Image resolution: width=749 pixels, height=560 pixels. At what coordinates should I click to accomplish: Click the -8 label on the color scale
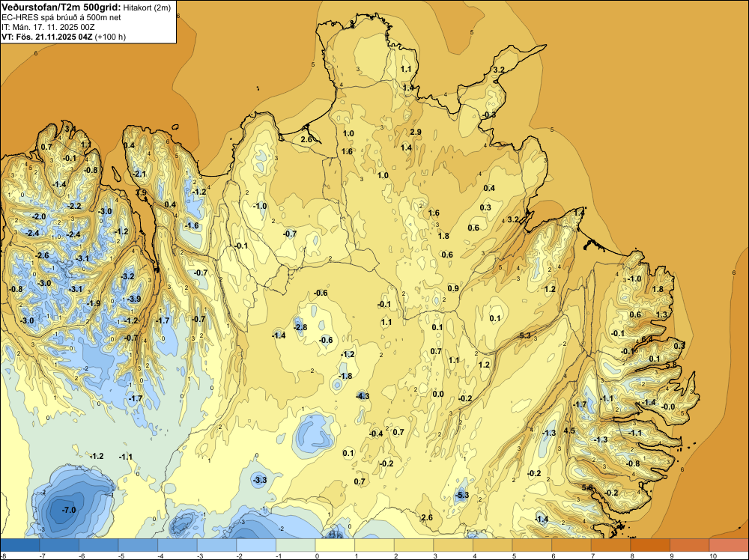coord(2,556)
